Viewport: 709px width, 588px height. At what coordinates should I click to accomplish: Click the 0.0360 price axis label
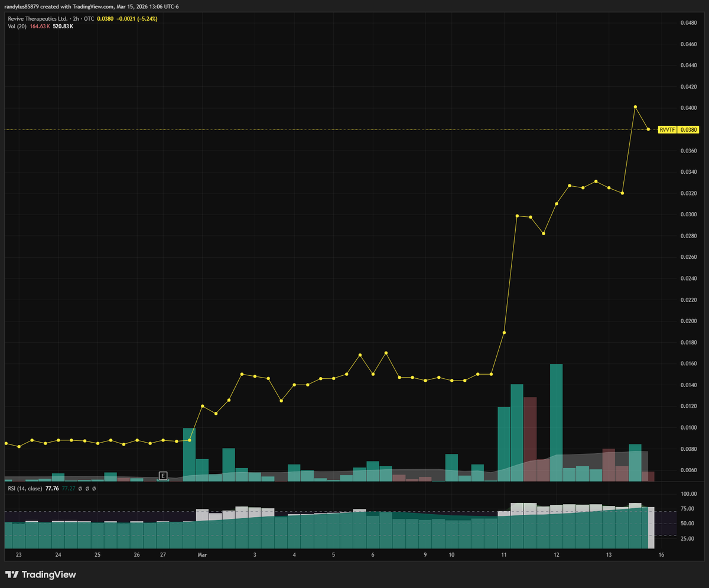[689, 151]
